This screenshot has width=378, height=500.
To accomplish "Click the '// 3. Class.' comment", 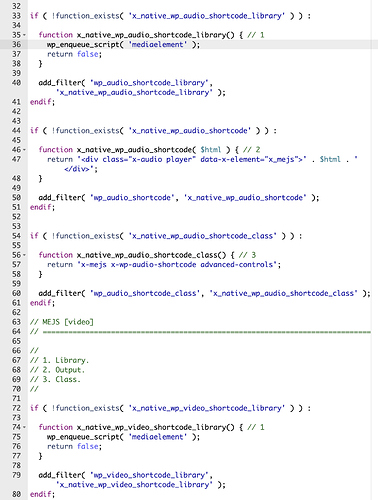I will [55, 379].
